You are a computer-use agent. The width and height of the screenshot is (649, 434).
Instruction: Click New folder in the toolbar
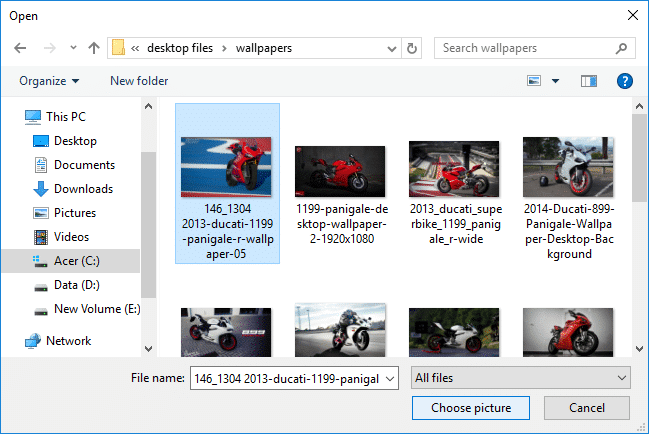pyautogui.click(x=139, y=81)
